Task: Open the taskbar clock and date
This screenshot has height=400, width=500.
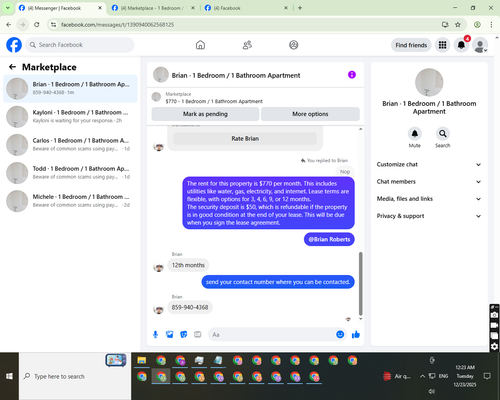Action: point(465,376)
